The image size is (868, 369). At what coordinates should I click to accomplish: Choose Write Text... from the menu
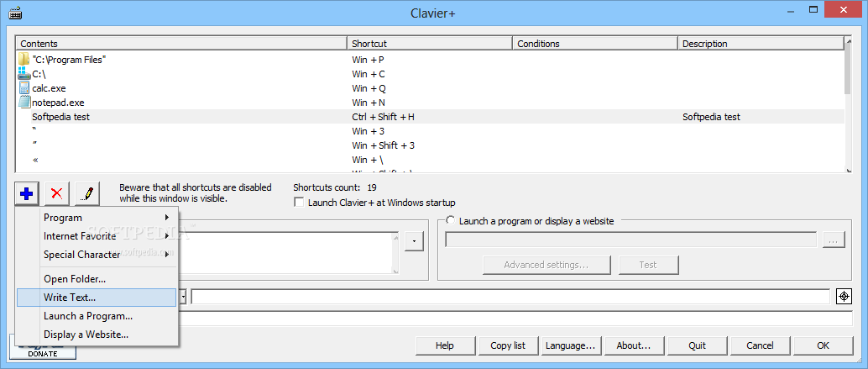[97, 298]
